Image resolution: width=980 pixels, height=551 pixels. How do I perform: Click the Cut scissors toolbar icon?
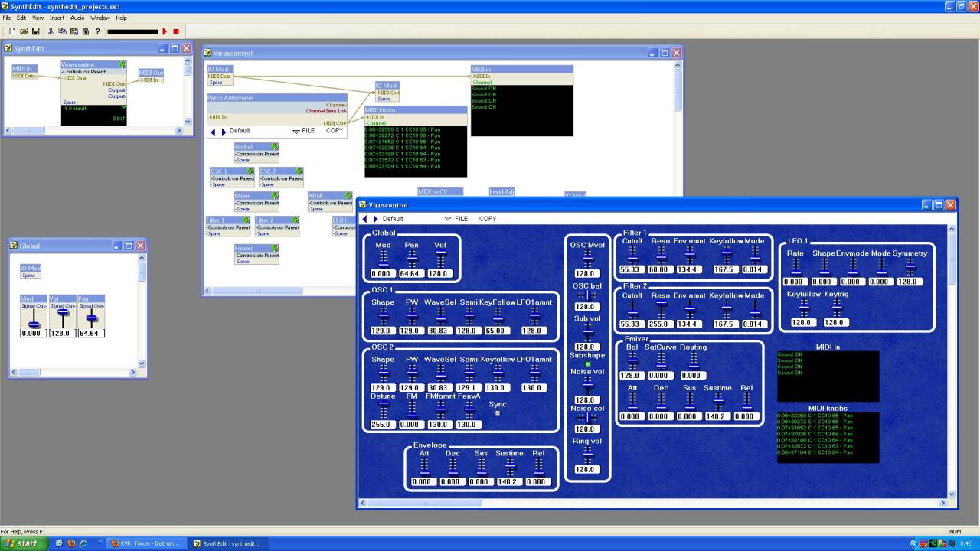tap(51, 31)
